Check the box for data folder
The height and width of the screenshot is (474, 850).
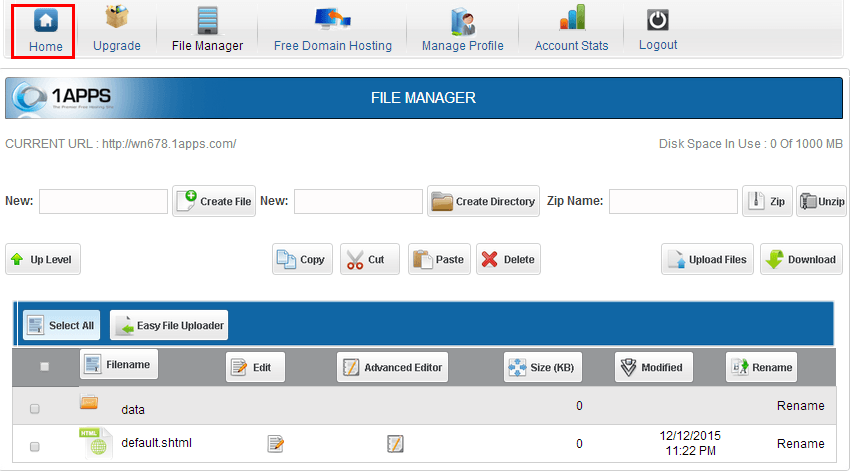coord(35,408)
